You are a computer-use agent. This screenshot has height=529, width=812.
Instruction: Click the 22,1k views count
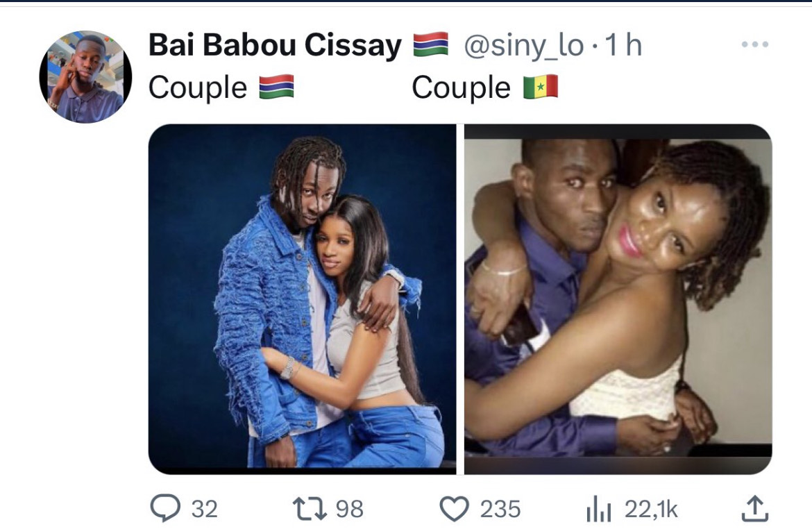coord(651,510)
